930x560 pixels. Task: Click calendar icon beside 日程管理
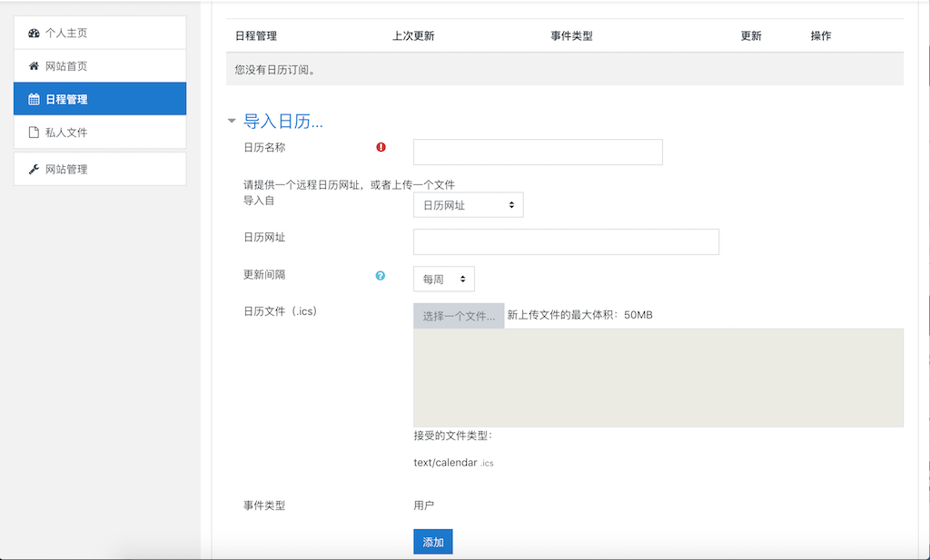(34, 99)
